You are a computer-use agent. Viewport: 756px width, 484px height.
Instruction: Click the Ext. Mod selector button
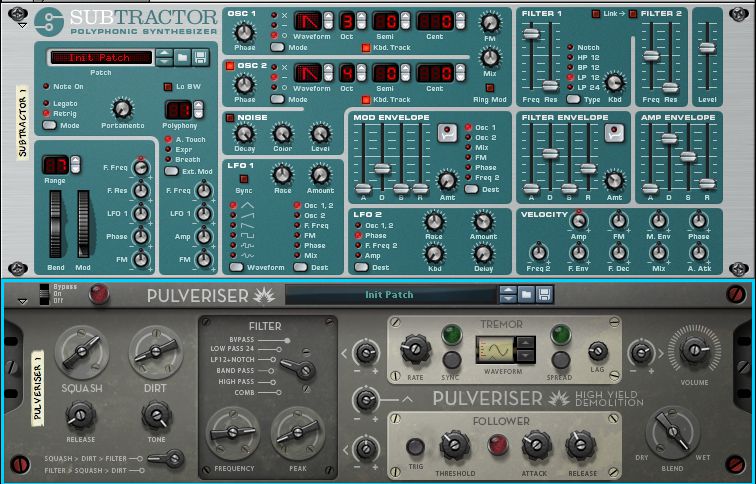(171, 171)
